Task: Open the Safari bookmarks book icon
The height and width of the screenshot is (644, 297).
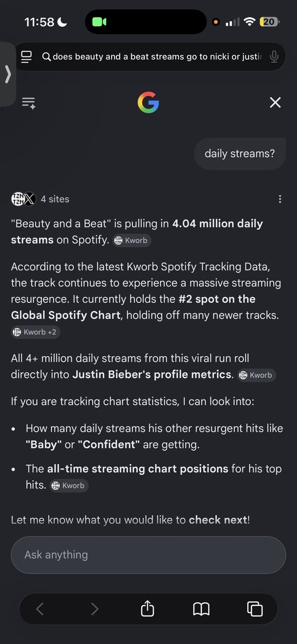Action: pos(201,609)
